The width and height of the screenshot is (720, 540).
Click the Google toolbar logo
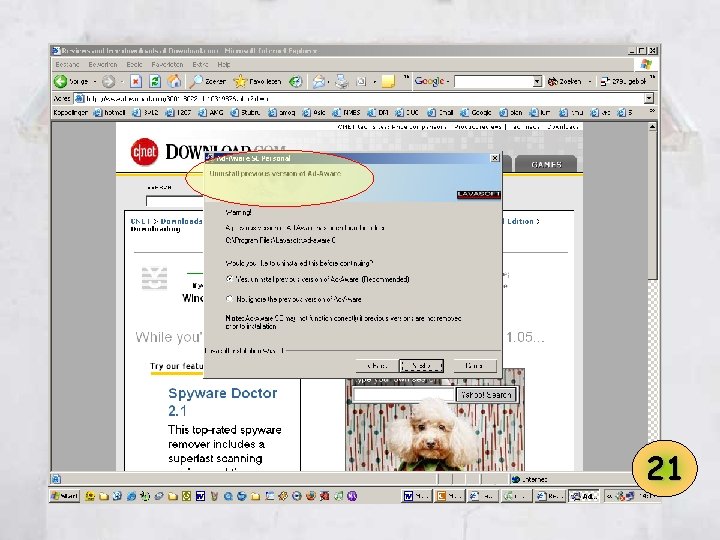(x=429, y=81)
